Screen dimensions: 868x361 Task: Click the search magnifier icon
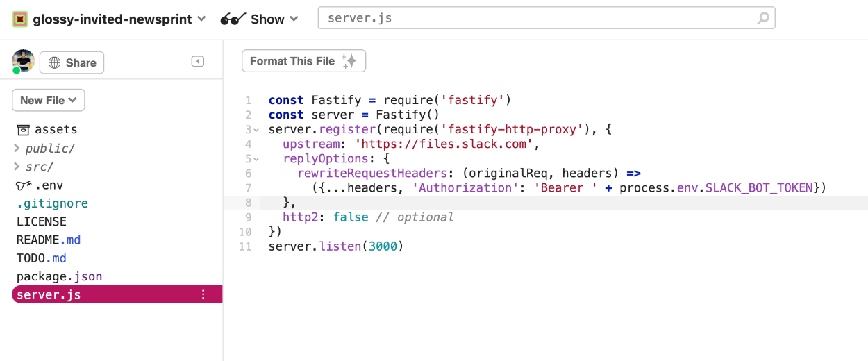point(763,18)
